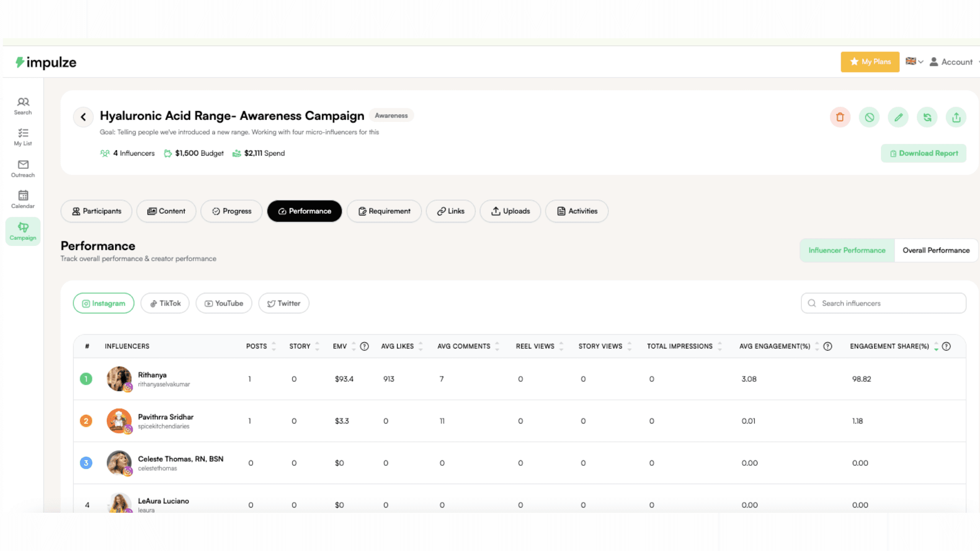Click the stop/disable campaign circle icon
The width and height of the screenshot is (980, 551).
(869, 117)
